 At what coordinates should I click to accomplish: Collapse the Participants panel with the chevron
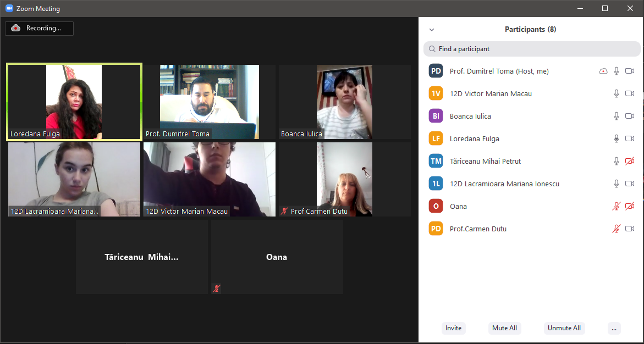[432, 30]
